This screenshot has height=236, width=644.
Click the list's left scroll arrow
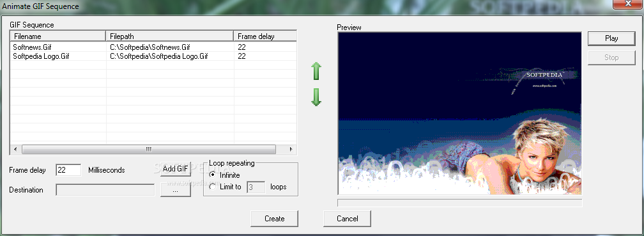tap(15, 149)
